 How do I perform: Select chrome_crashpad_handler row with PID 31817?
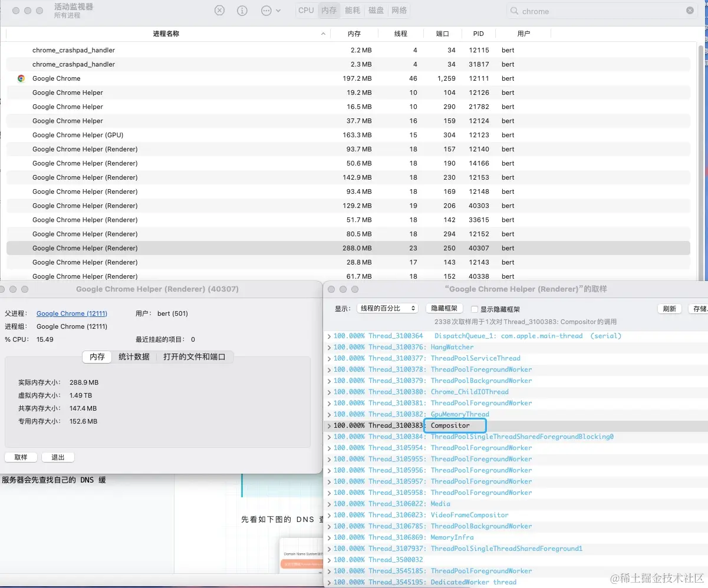tap(348, 64)
